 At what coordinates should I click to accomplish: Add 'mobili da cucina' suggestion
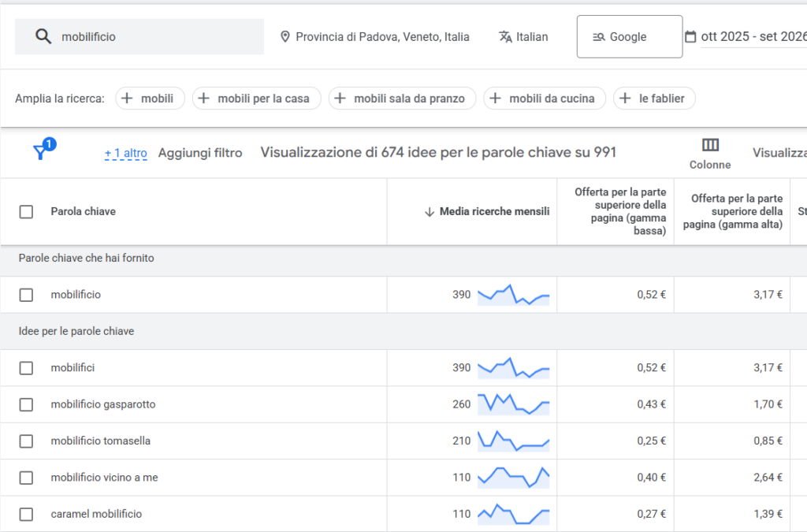click(545, 99)
